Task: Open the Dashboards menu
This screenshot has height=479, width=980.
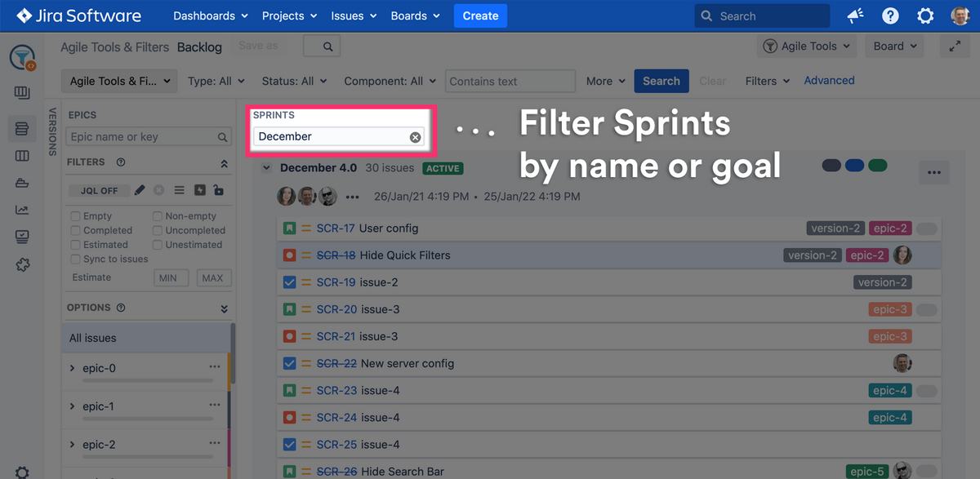Action: tap(210, 16)
